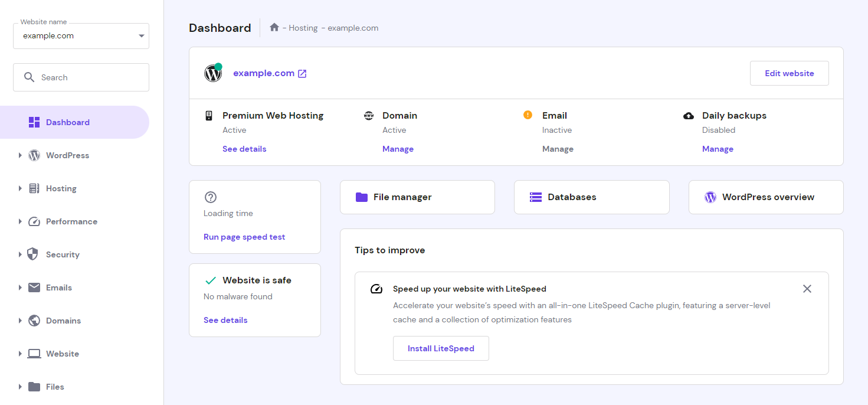Click Run page speed test link

coord(244,237)
